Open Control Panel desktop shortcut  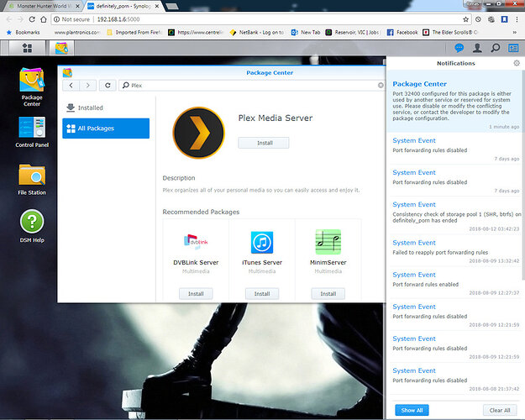click(32, 132)
